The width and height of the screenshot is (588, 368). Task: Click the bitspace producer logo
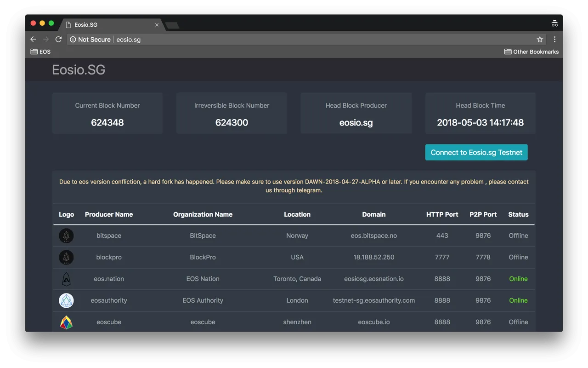(66, 236)
